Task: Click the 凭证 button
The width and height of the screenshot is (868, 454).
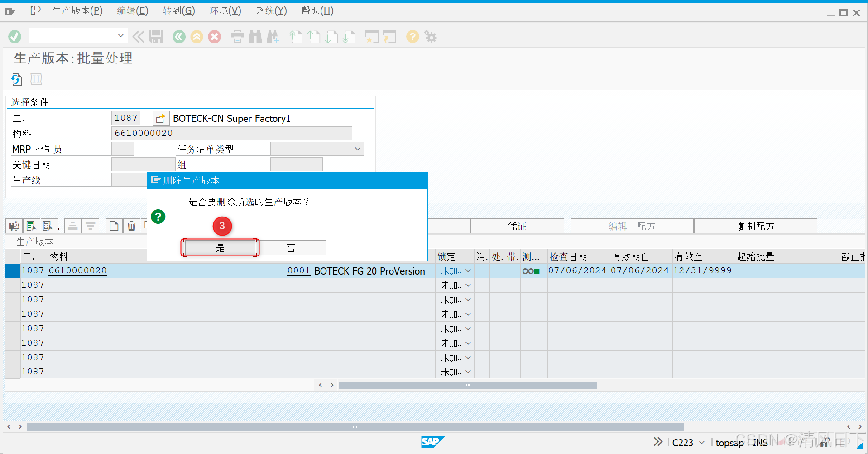Action: [x=517, y=226]
